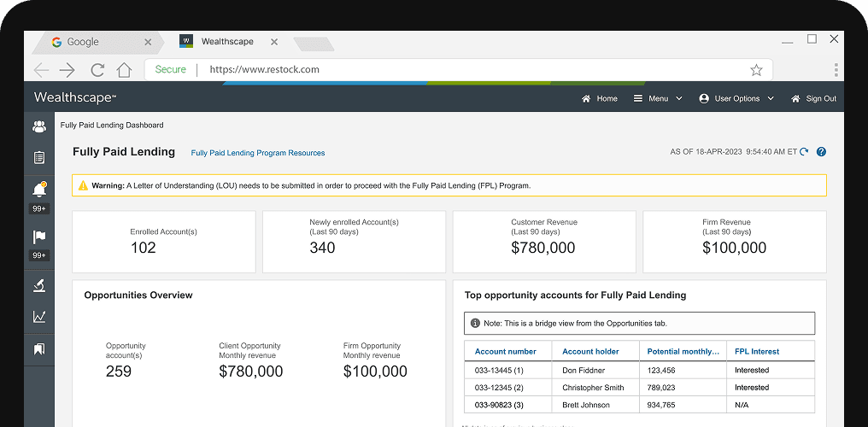Select account 033-90823 (3) cell

[x=508, y=405]
